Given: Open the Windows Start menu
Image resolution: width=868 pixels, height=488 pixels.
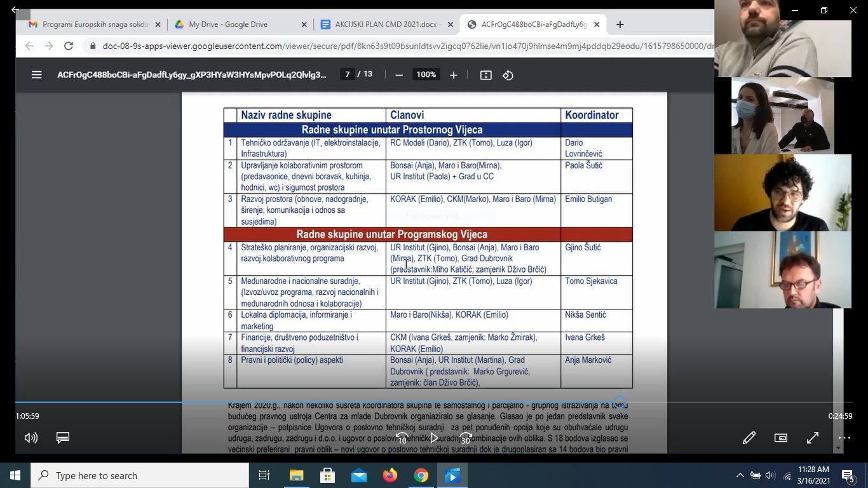Looking at the screenshot, I should [15, 475].
